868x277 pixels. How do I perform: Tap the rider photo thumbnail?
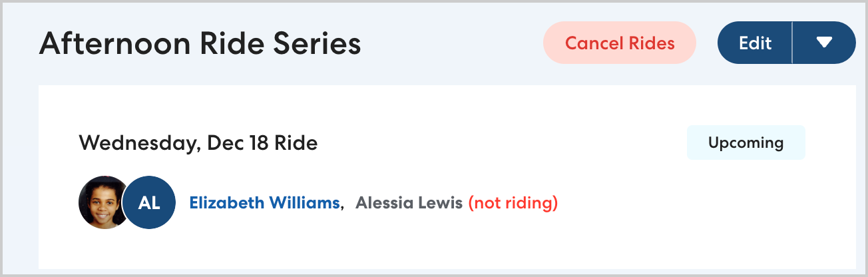(102, 202)
